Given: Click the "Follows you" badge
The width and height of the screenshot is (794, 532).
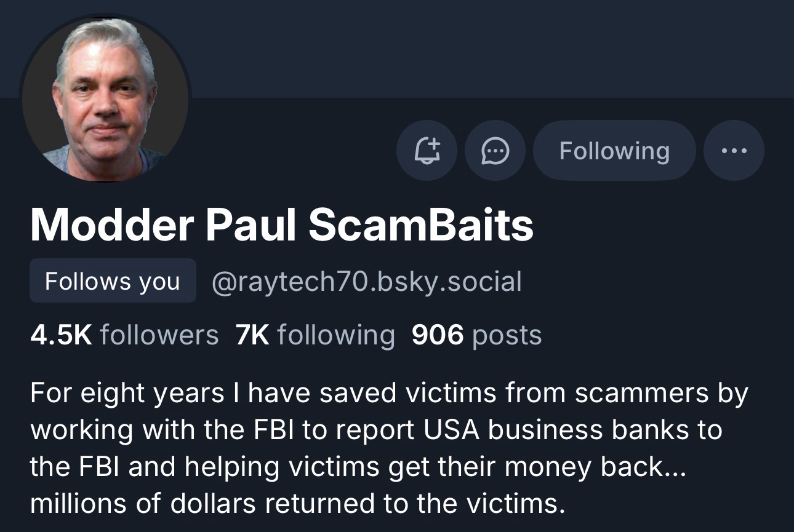Looking at the screenshot, I should (x=113, y=281).
